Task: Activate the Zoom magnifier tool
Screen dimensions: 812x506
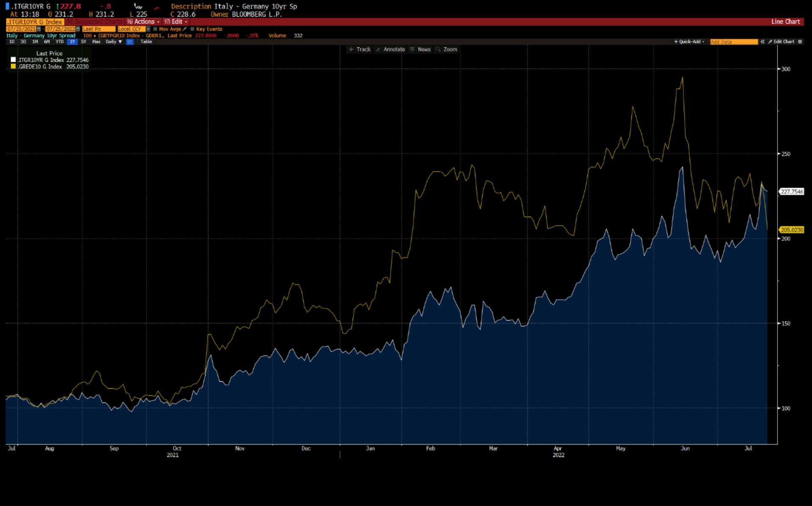Action: pyautogui.click(x=447, y=49)
